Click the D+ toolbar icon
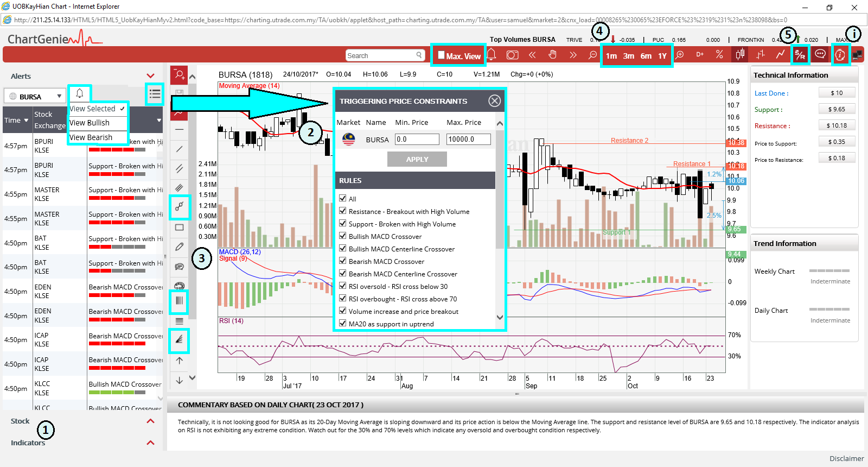Viewport: 868px width, 467px height. [x=700, y=55]
